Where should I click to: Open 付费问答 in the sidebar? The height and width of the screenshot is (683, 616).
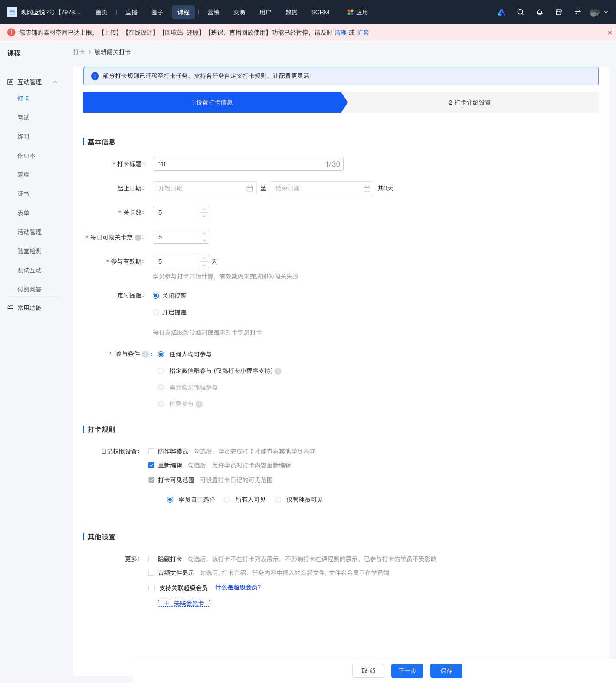pos(29,289)
